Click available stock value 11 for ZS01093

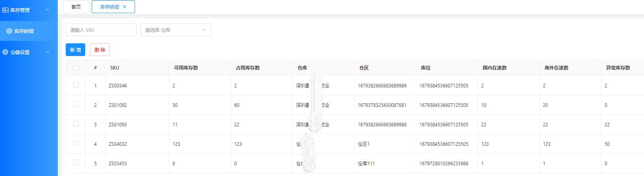(x=175, y=125)
